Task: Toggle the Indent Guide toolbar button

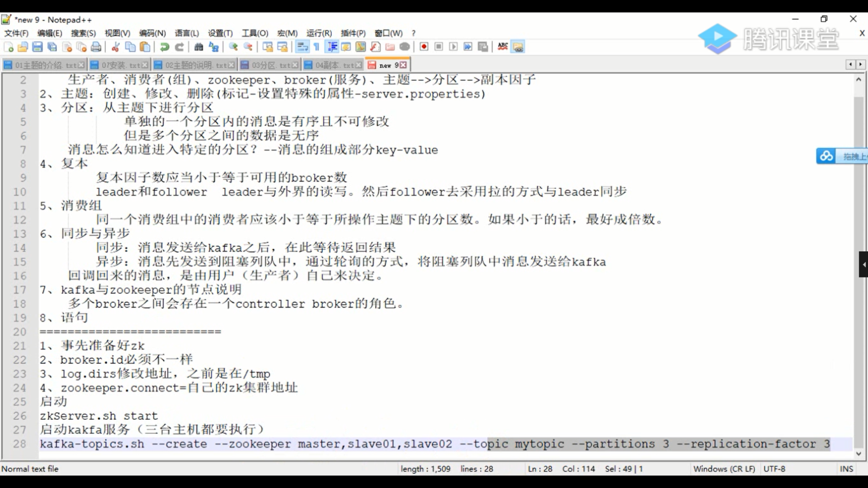Action: point(332,47)
